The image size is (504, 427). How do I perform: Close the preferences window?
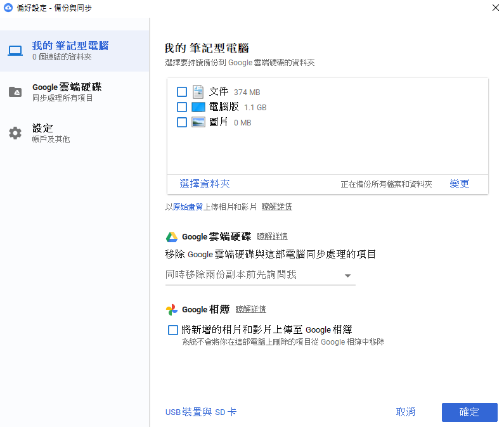point(496,8)
